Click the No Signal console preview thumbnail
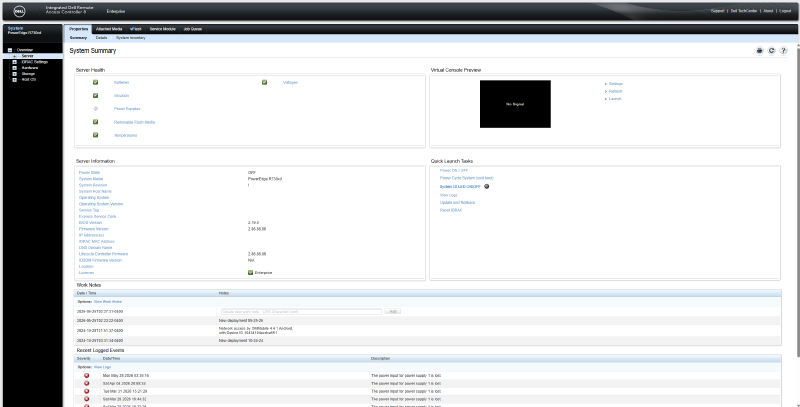Viewport: 800px width, 407px height. click(515, 104)
